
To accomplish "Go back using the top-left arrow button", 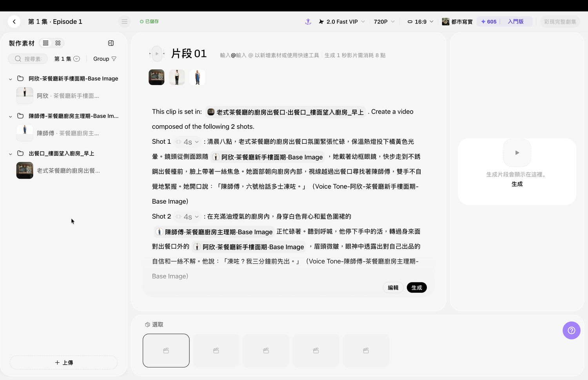I will coord(14,22).
